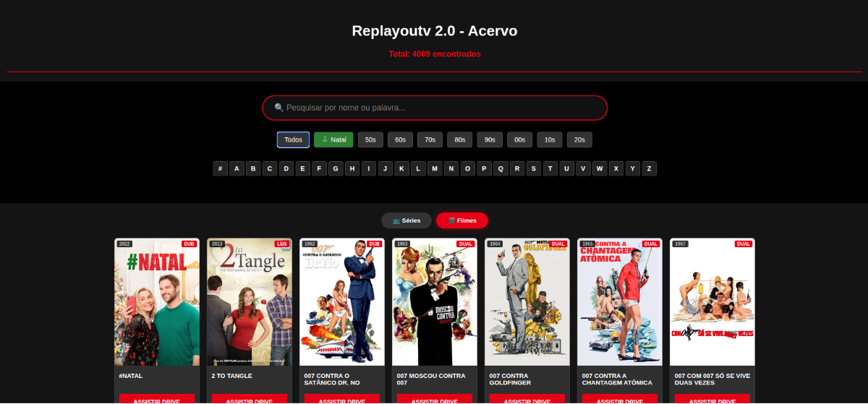Viewport: 868px width, 404px height.
Task: Filter by 20s decade
Action: [579, 139]
